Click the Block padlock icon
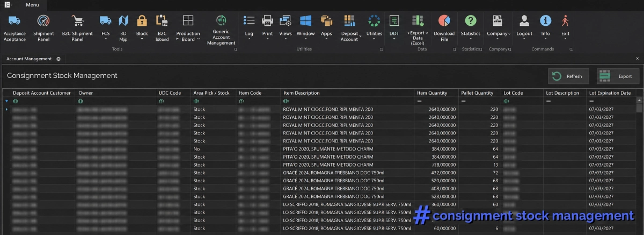This screenshot has height=235, width=644. 142,20
